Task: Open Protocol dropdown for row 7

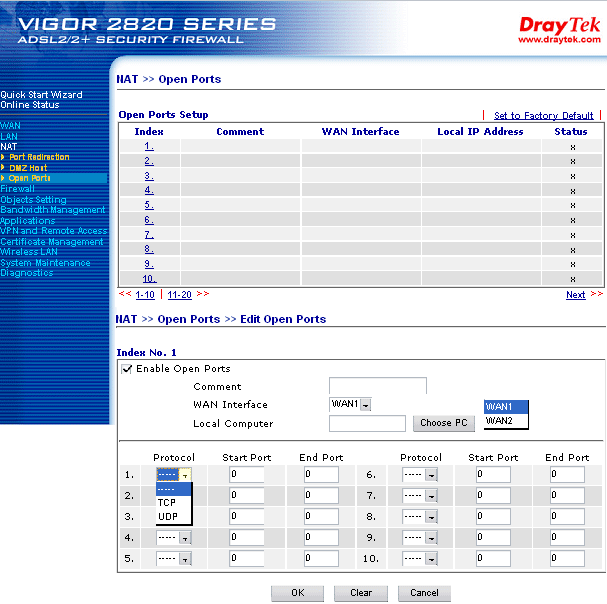Action: [x=420, y=495]
